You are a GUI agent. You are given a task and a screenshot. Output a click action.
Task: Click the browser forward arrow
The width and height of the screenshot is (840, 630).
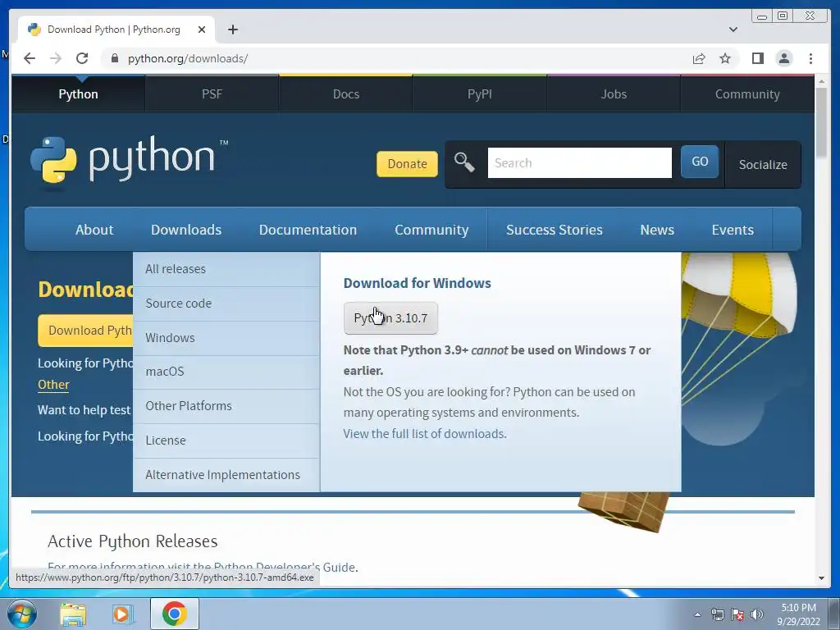tap(56, 58)
